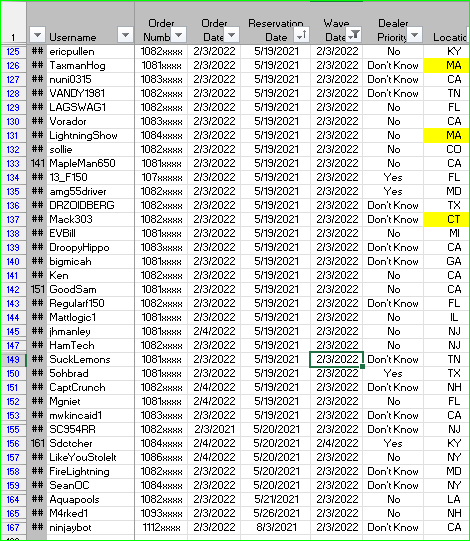The width and height of the screenshot is (470, 541).
Task: Select the Wave Date cell for 5ohbrad
Action: [x=337, y=374]
